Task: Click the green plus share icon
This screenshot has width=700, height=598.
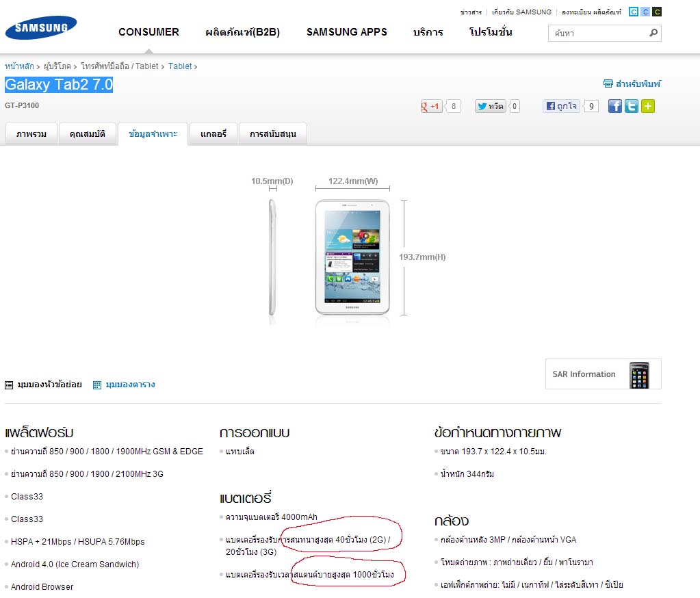Action: 648,106
